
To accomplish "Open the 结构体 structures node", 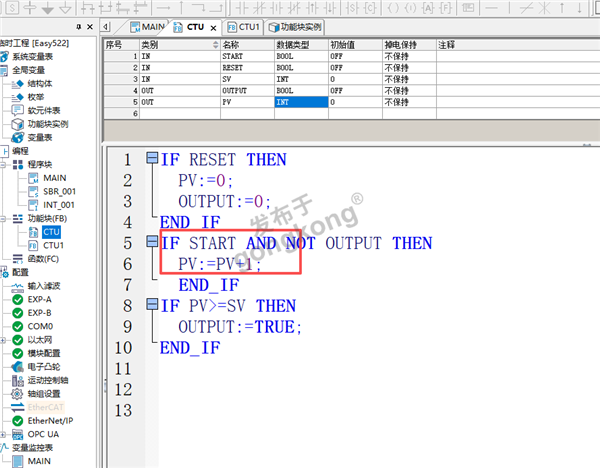I will [43, 84].
